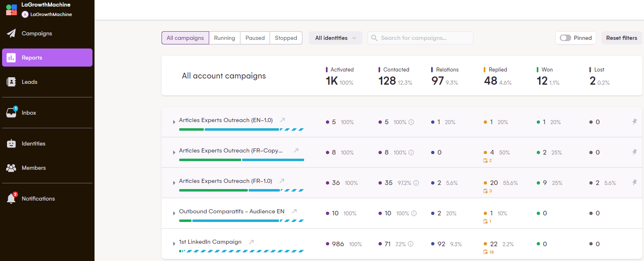
Task: Click info icon beside 97.2% contacted
Action: pos(416,183)
